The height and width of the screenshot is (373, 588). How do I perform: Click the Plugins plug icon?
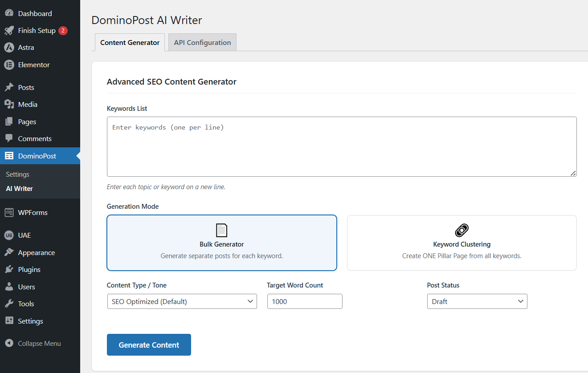coord(9,270)
